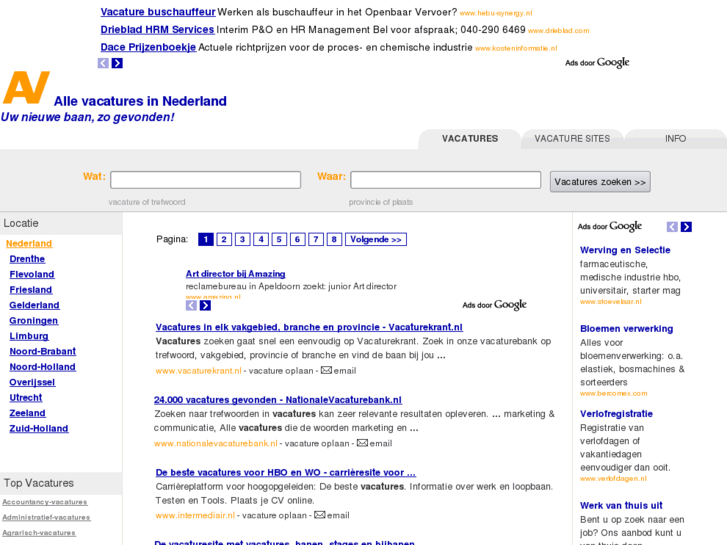Go to results page 8

click(x=334, y=239)
